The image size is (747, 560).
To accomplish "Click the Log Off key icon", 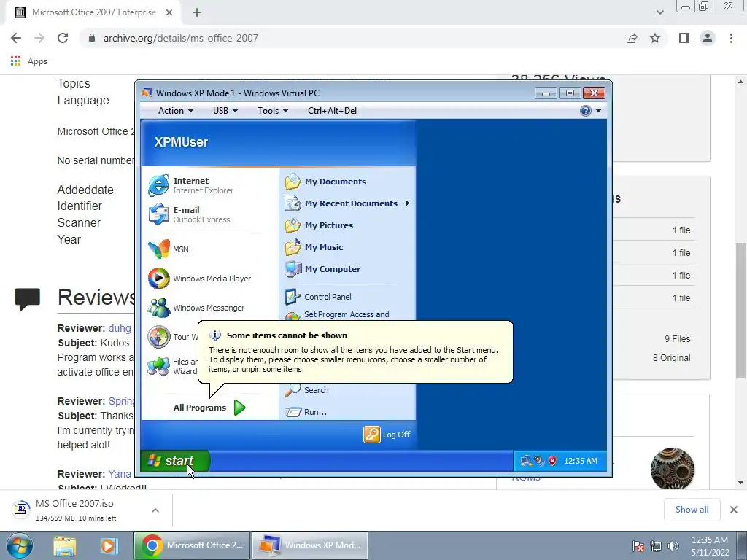I will point(372,435).
